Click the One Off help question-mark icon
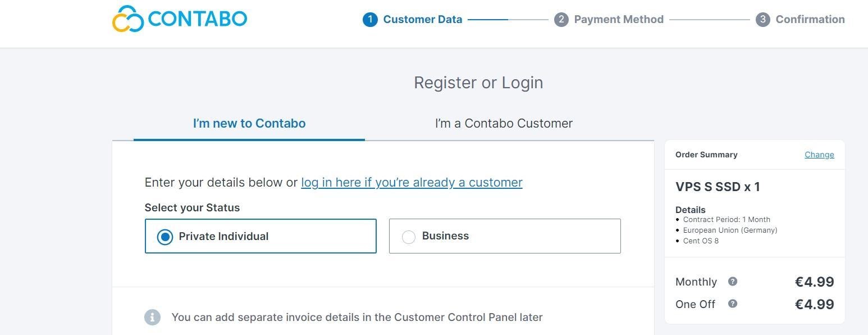Viewport: 868px width, 335px height. [733, 304]
